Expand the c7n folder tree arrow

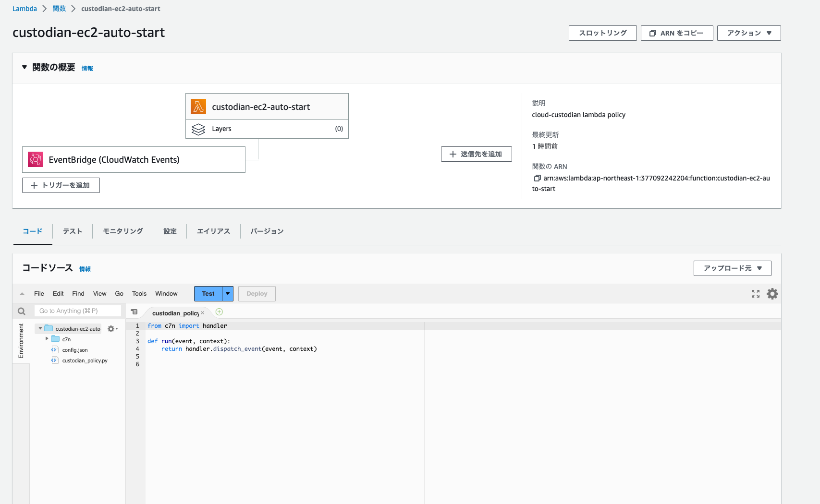(47, 339)
